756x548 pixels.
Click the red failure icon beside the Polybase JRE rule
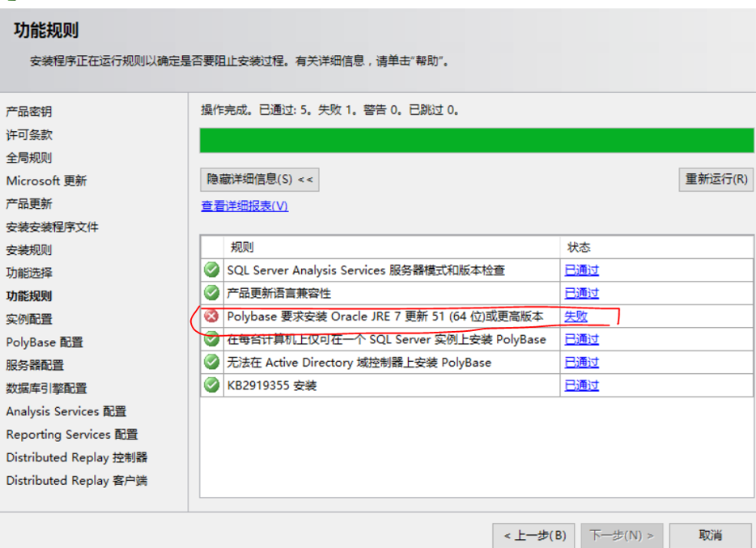[210, 316]
